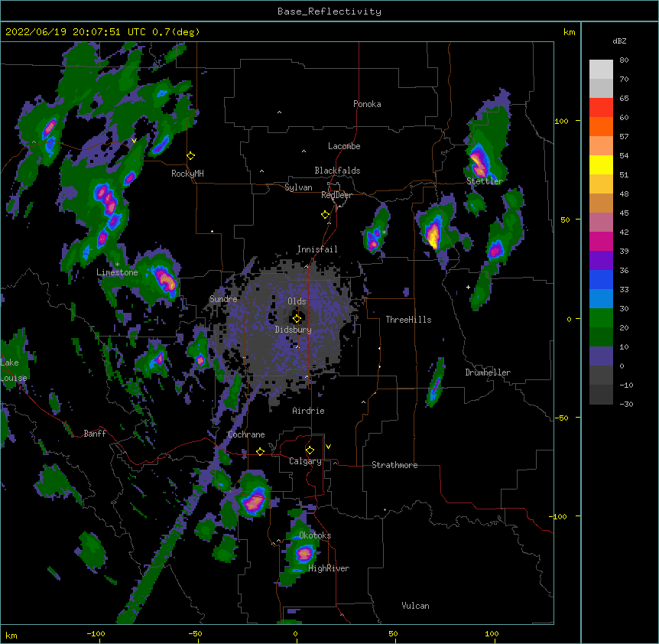Image resolution: width=659 pixels, height=644 pixels.
Task: Select the yellow V marker northwest of RockyMH
Action: point(134,141)
